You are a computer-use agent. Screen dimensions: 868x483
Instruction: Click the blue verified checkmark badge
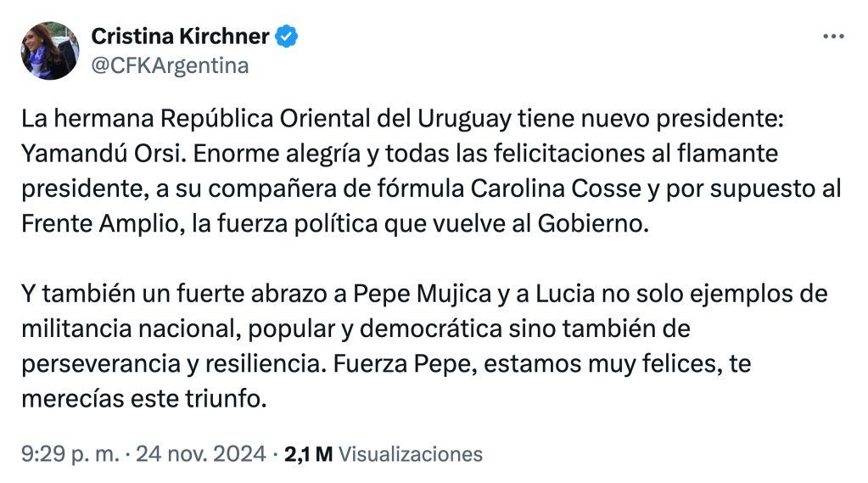(287, 37)
